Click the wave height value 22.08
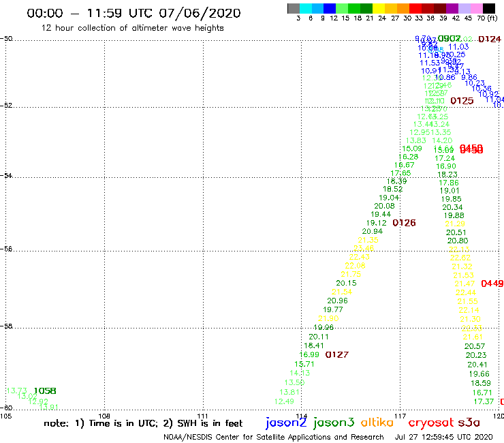 [x=355, y=266]
